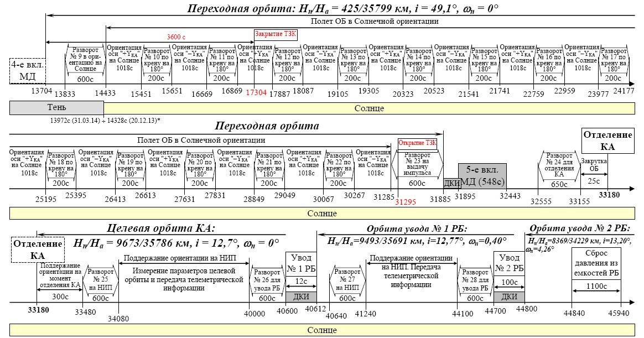Click the '1100с' duration label
644x338 pixels.
(x=596, y=286)
